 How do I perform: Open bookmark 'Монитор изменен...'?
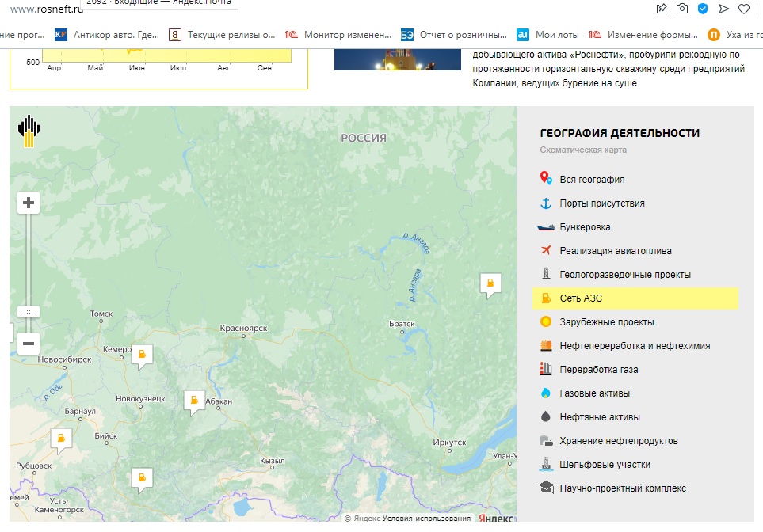(x=338, y=35)
